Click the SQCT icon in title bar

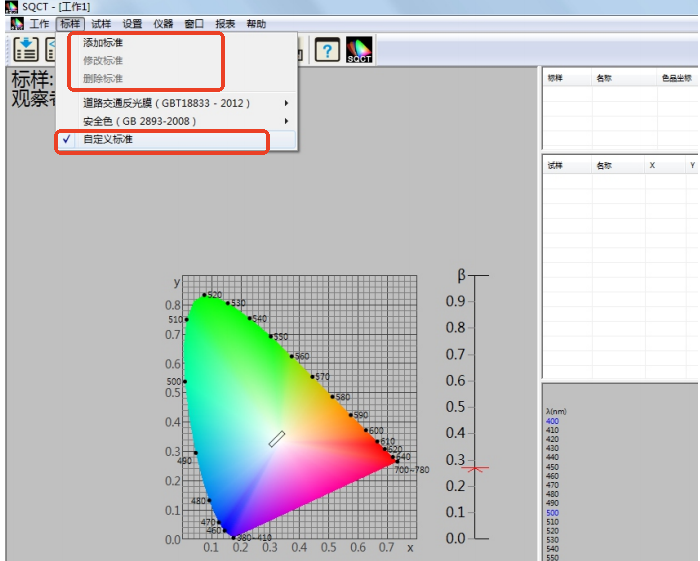point(11,7)
